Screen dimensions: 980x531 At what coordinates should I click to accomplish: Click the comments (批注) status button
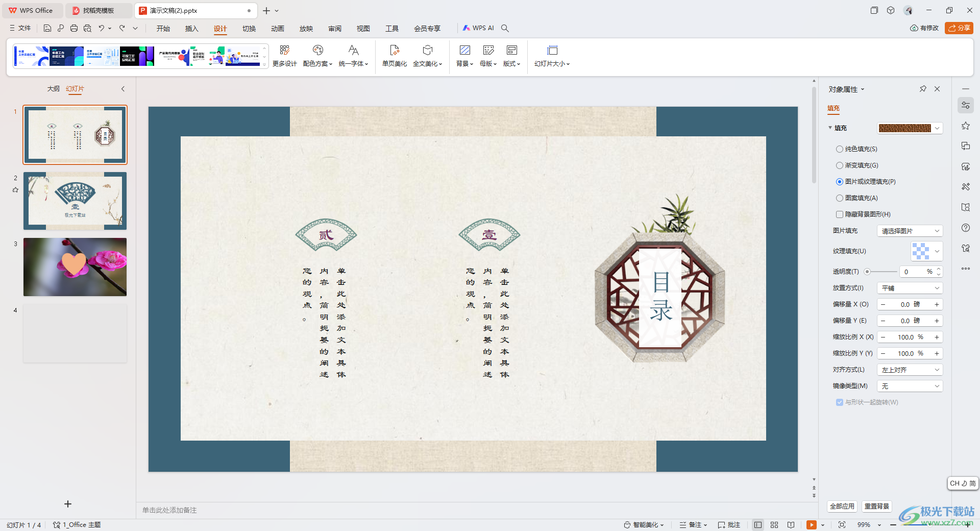729,525
